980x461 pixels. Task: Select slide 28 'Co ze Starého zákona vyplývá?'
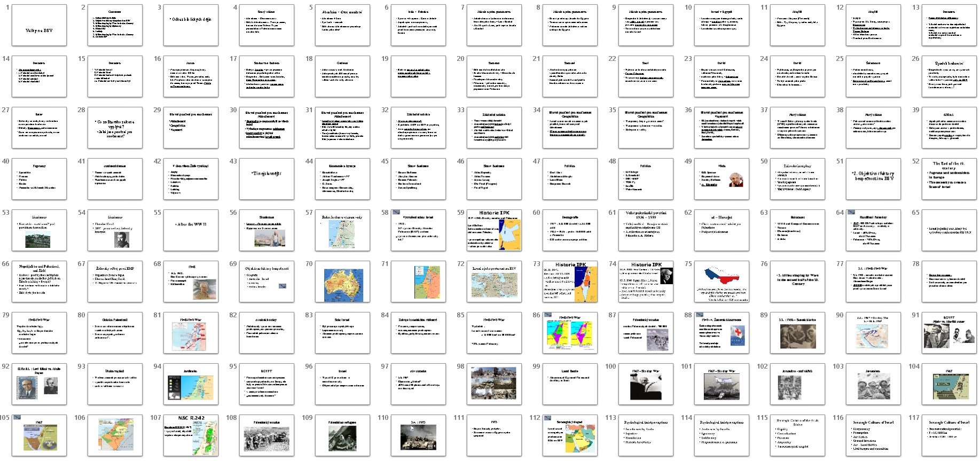click(115, 128)
